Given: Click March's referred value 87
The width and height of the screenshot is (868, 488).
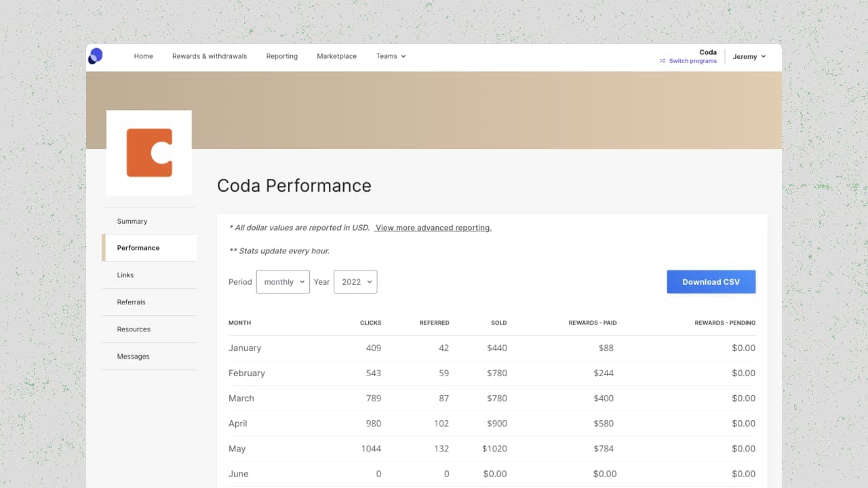Looking at the screenshot, I should point(444,398).
